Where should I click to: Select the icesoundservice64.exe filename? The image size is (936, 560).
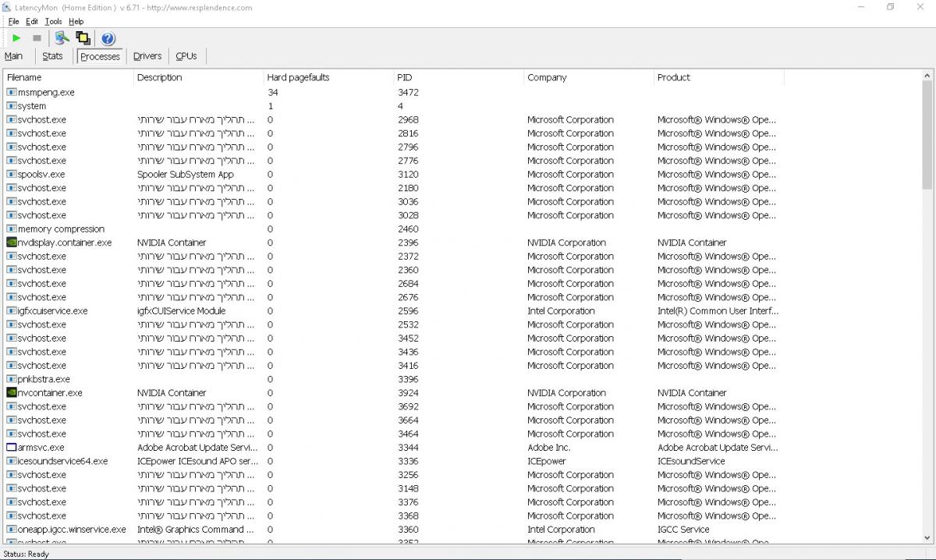62,461
